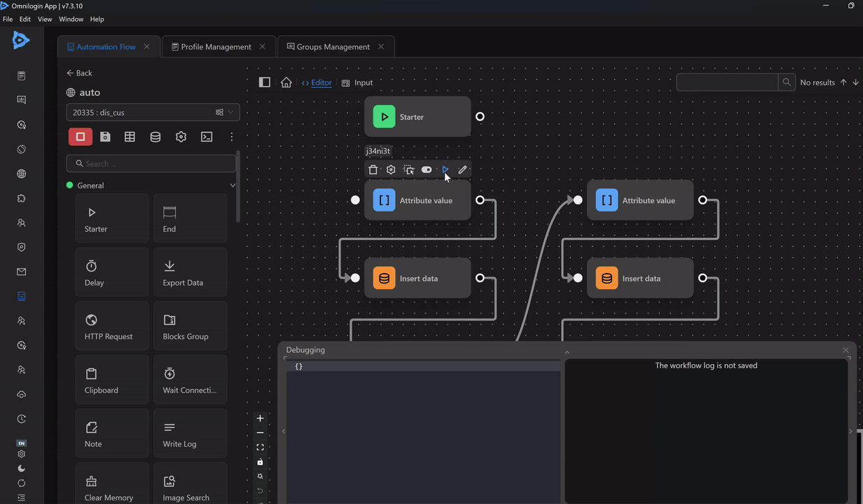
Task: Switch to the Profile Management tab
Action: click(x=216, y=47)
